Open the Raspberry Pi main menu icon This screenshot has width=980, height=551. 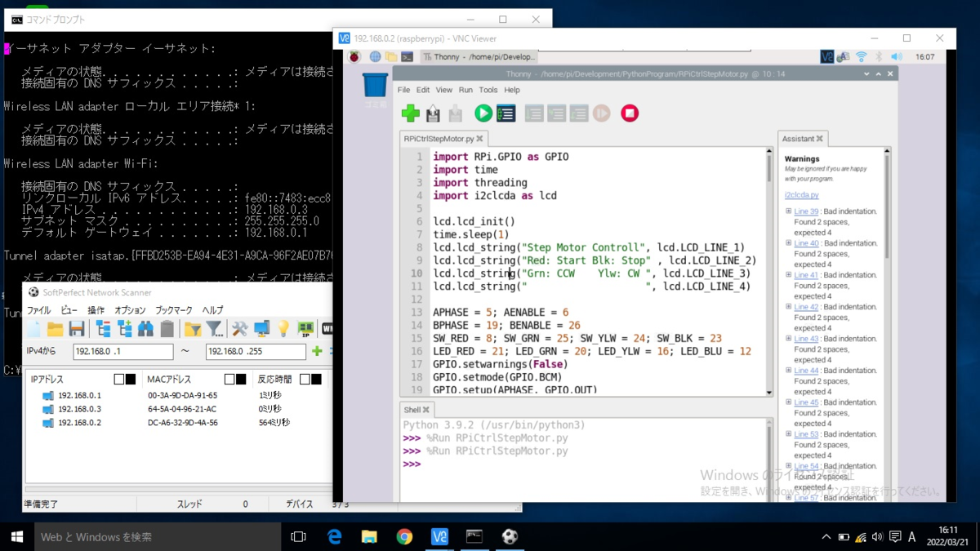coord(354,57)
